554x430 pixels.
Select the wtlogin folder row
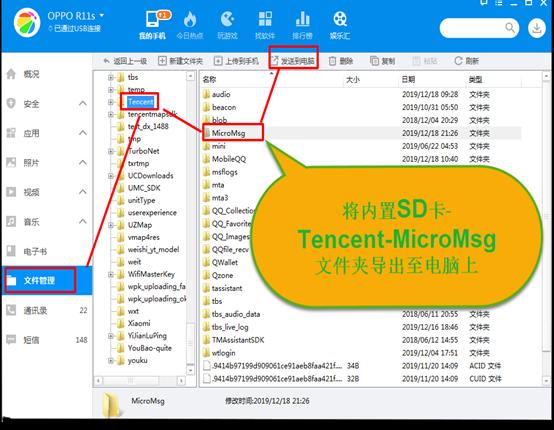pos(360,353)
